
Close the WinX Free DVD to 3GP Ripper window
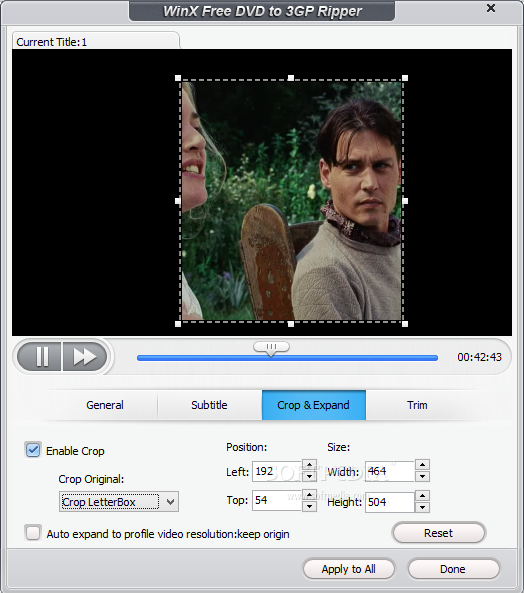pyautogui.click(x=491, y=8)
